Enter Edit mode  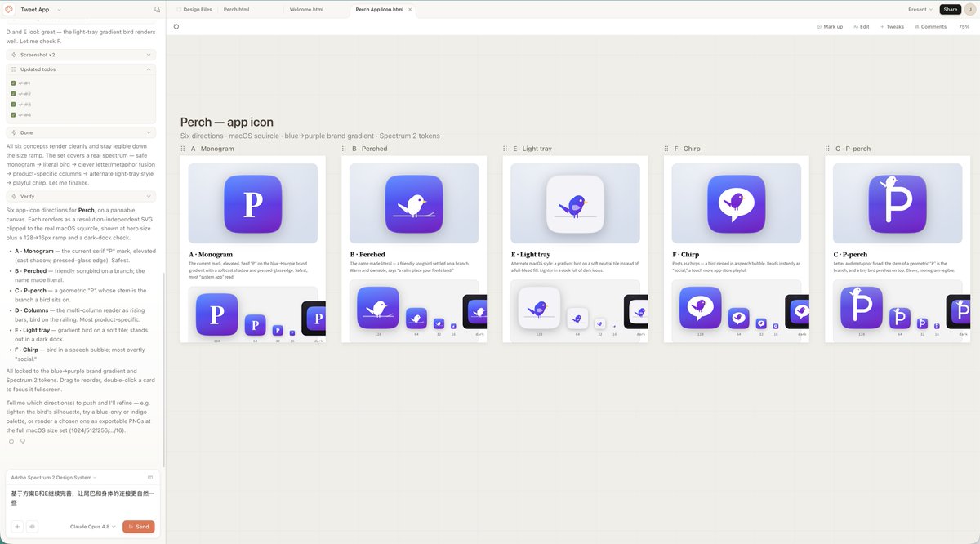point(862,26)
